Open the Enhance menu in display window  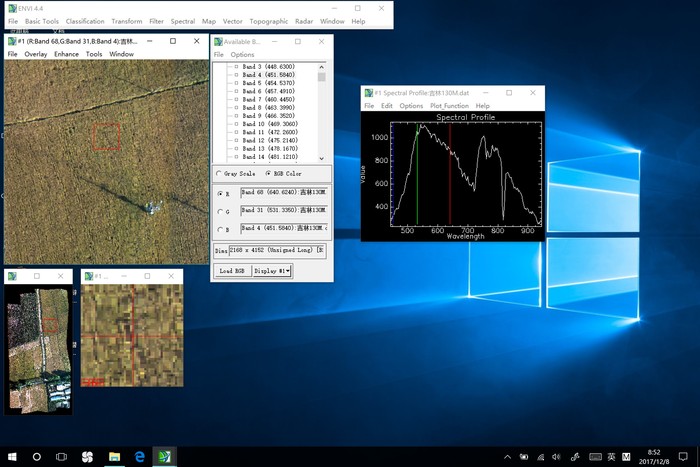tap(66, 54)
